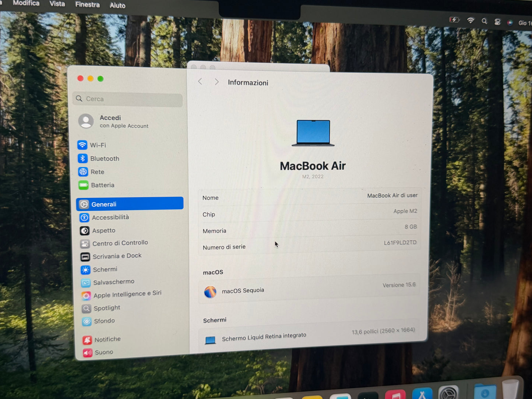Click the Spotlight magnifier in the menu bar

[x=484, y=21]
